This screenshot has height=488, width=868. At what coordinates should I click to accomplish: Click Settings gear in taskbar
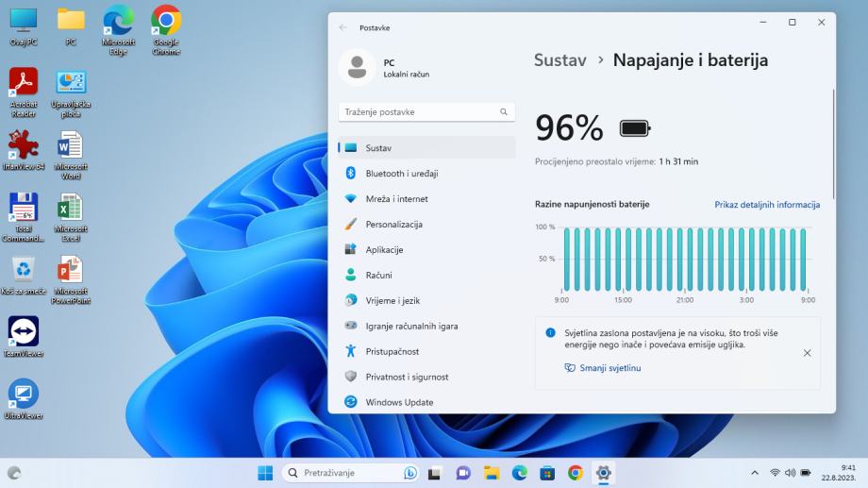coord(604,473)
